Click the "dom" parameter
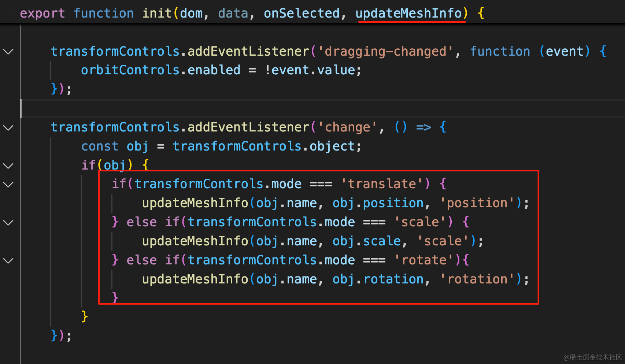This screenshot has height=364, width=625. [x=191, y=14]
